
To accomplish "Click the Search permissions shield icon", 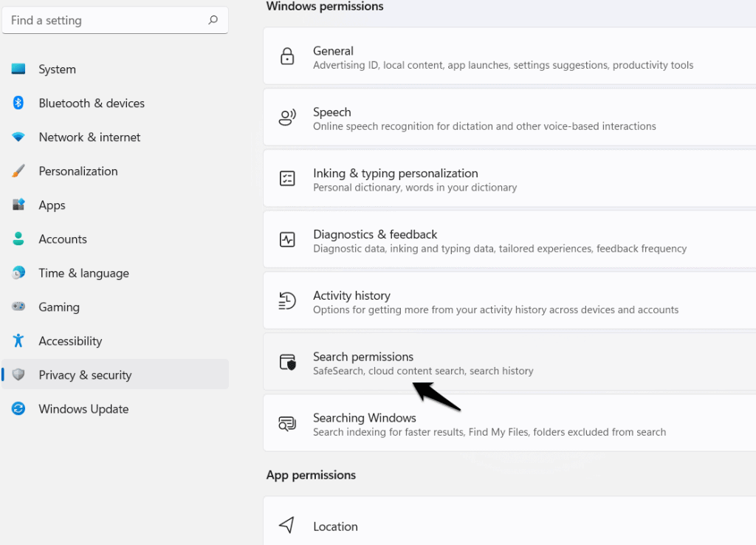I will [x=288, y=362].
